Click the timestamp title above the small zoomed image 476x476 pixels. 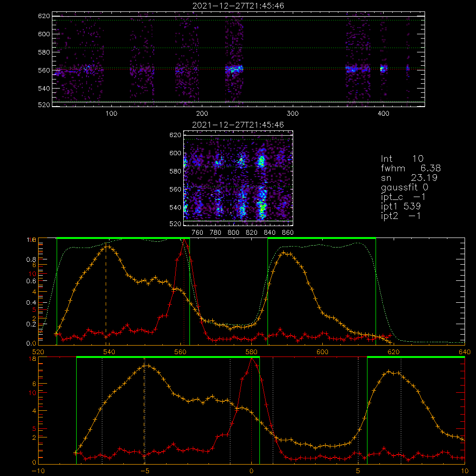238,125
